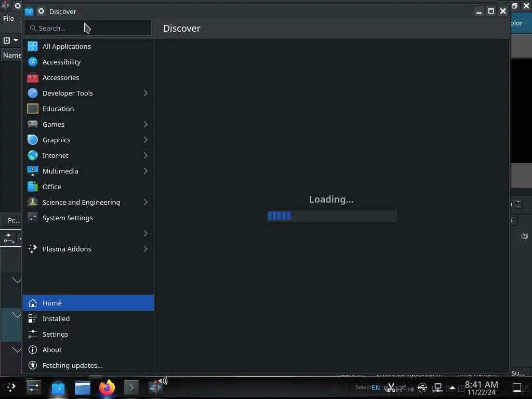Select the Internet globe icon
Image resolution: width=532 pixels, height=399 pixels.
click(33, 155)
